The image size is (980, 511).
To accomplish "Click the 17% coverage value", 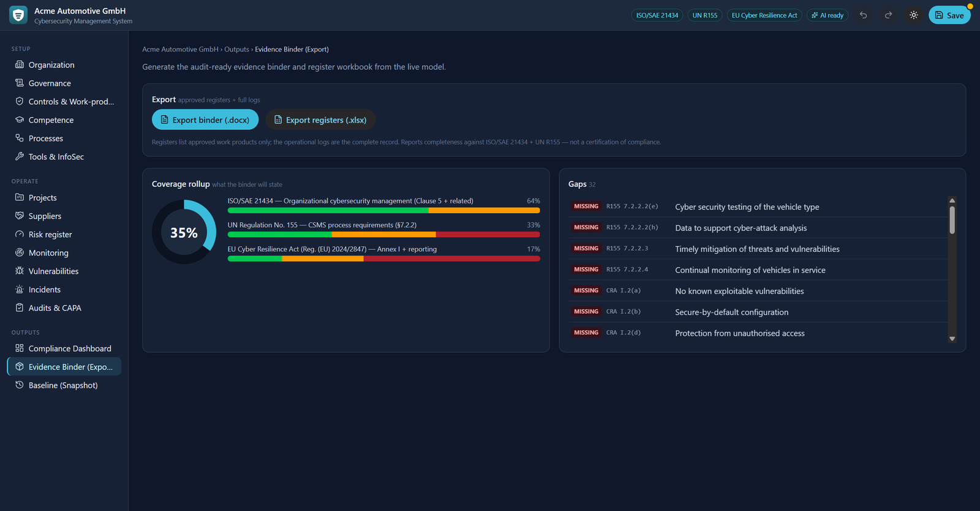I will point(533,249).
